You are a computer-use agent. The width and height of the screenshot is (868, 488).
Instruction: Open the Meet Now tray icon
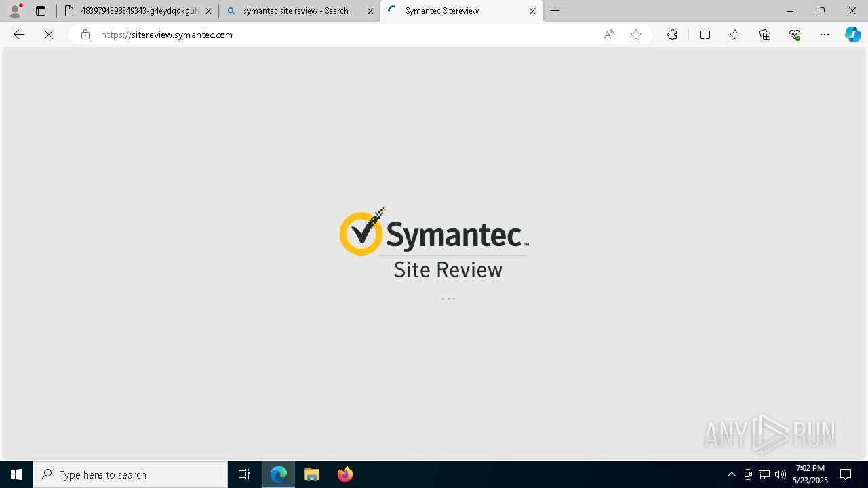pyautogui.click(x=748, y=474)
